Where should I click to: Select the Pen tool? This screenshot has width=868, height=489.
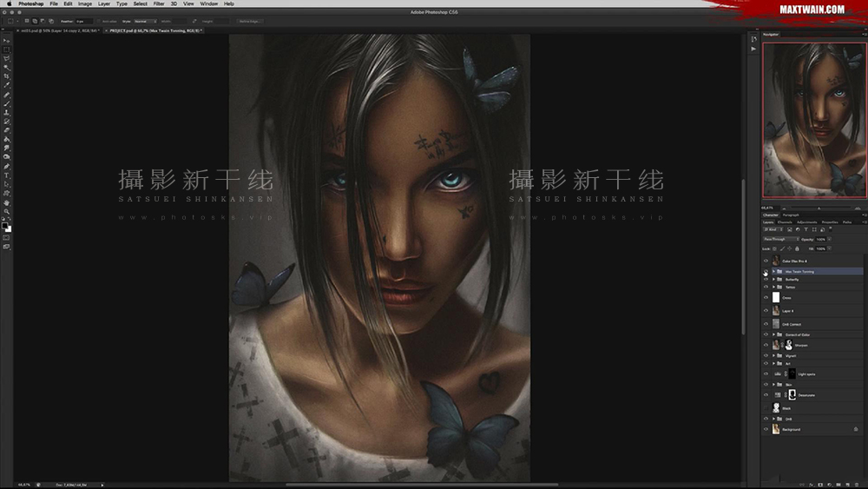click(7, 166)
